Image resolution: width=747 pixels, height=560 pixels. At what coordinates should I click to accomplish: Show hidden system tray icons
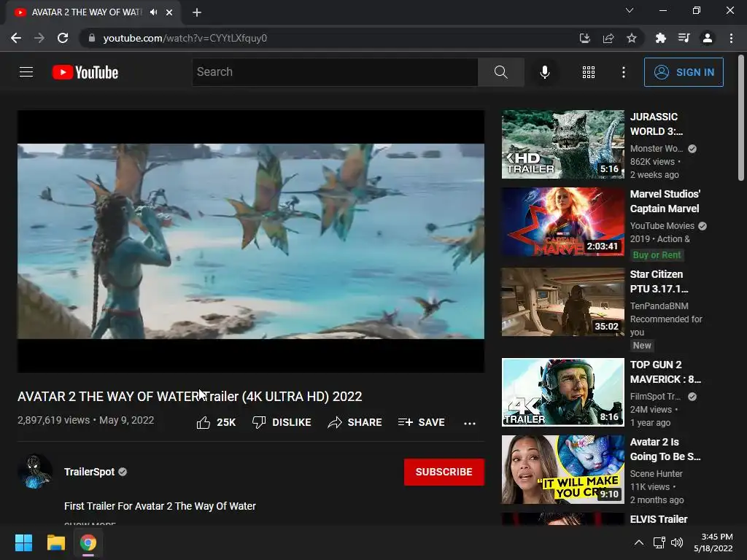pos(639,542)
